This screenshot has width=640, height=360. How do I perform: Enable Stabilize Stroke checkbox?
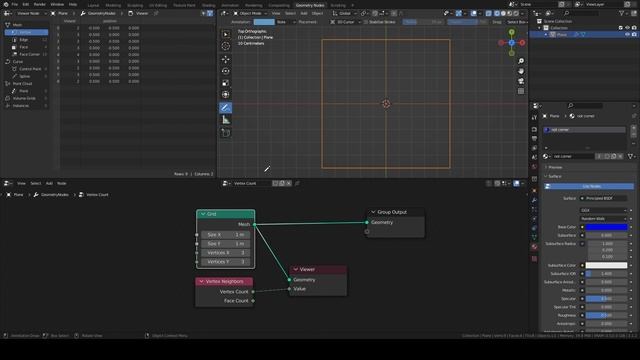coord(366,22)
